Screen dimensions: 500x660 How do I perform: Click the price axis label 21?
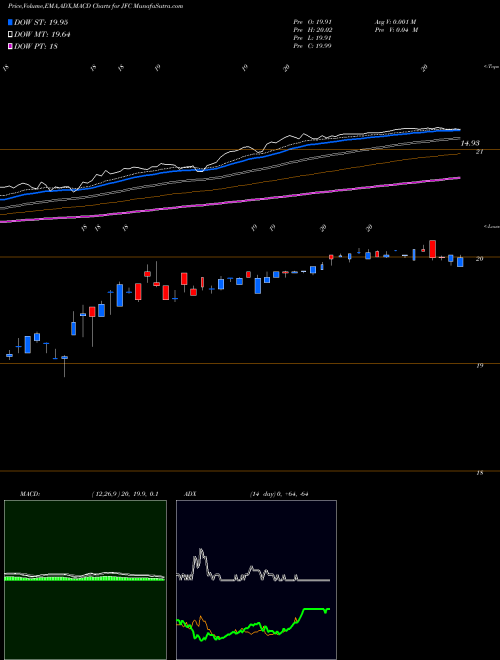point(479,152)
